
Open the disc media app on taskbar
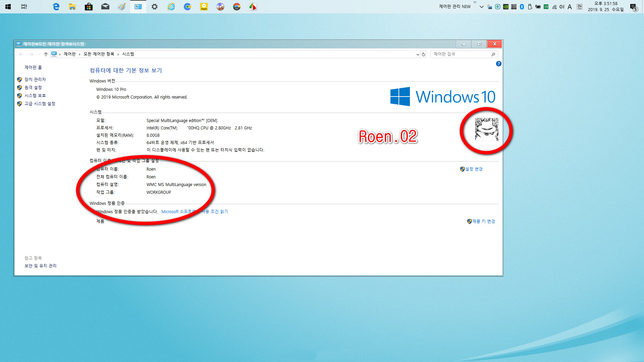click(x=220, y=6)
